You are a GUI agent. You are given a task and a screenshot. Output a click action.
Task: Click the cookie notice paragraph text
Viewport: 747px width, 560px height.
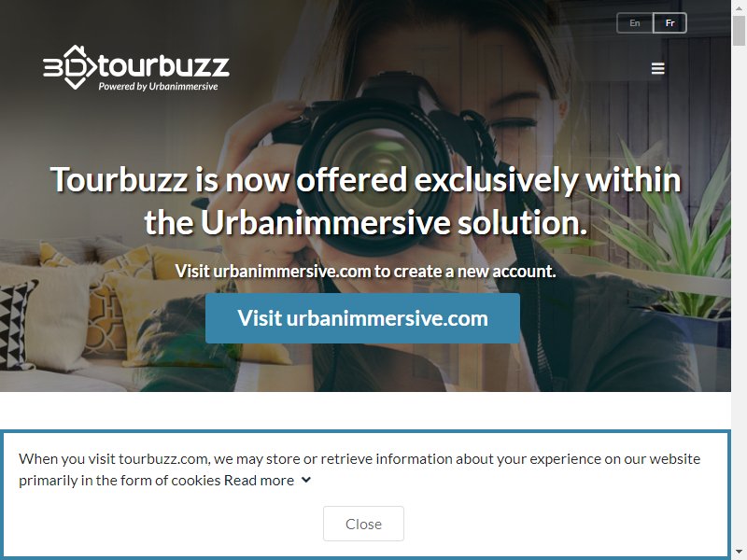click(359, 469)
